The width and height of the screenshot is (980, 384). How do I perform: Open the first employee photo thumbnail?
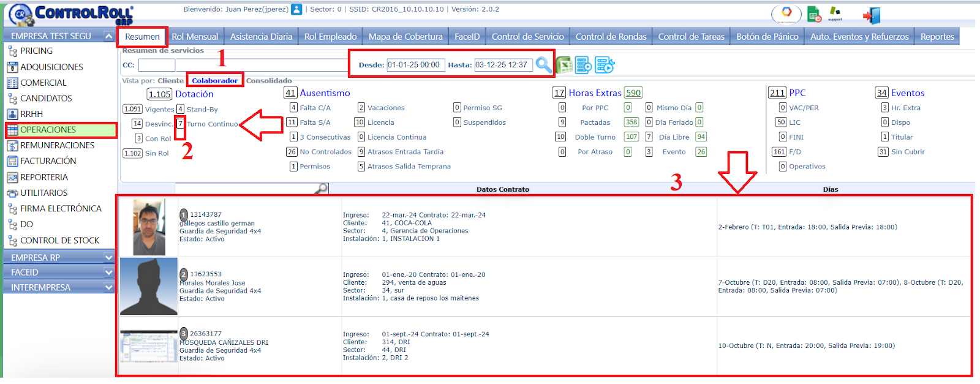click(x=149, y=227)
